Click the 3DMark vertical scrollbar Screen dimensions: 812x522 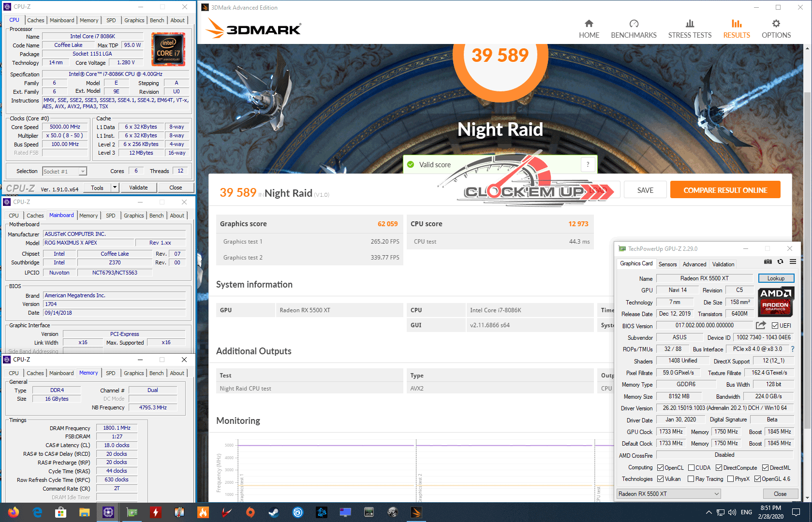pos(807,242)
